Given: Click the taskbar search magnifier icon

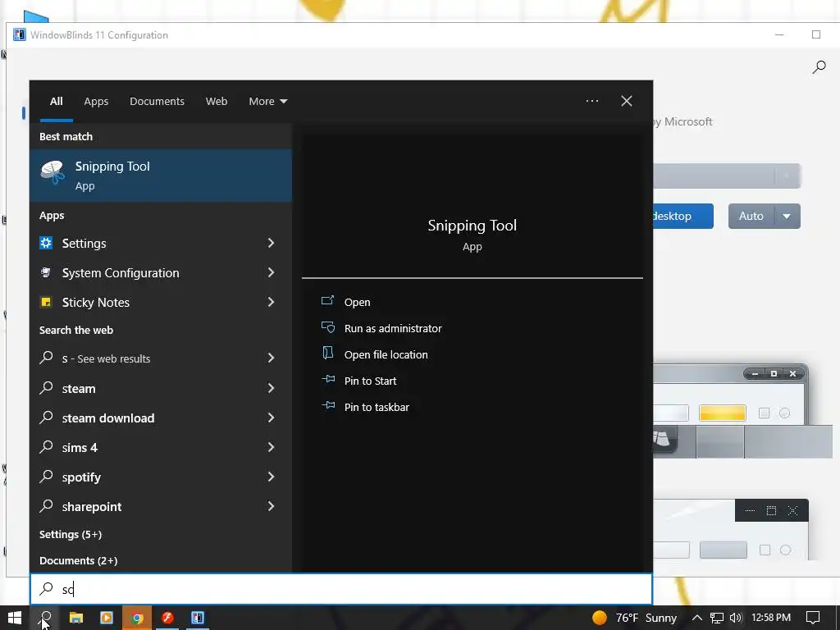Looking at the screenshot, I should point(46,617).
